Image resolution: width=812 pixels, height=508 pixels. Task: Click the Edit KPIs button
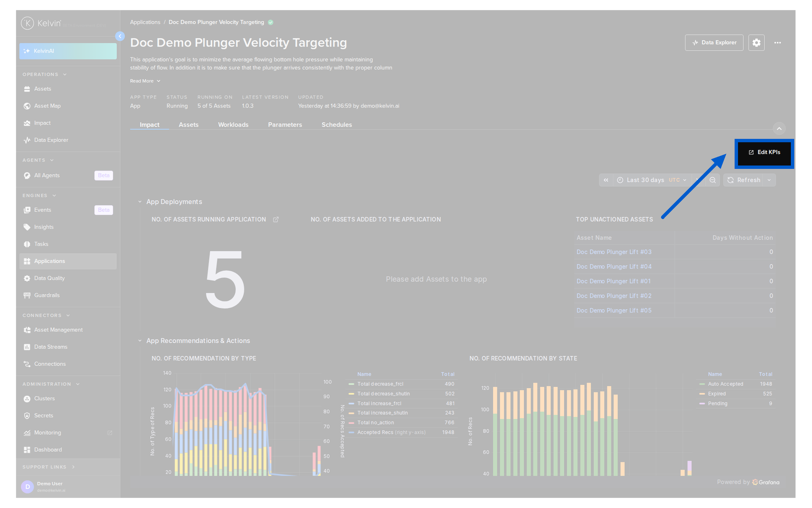point(764,153)
